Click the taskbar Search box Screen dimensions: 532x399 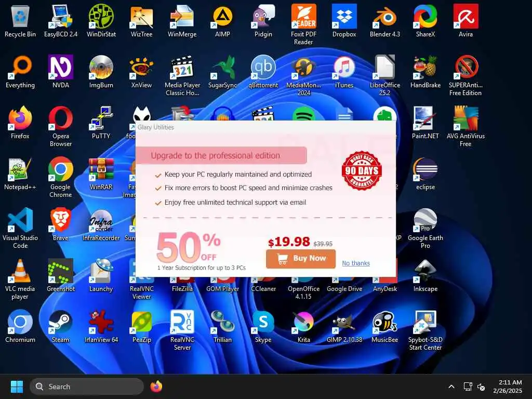tap(87, 387)
